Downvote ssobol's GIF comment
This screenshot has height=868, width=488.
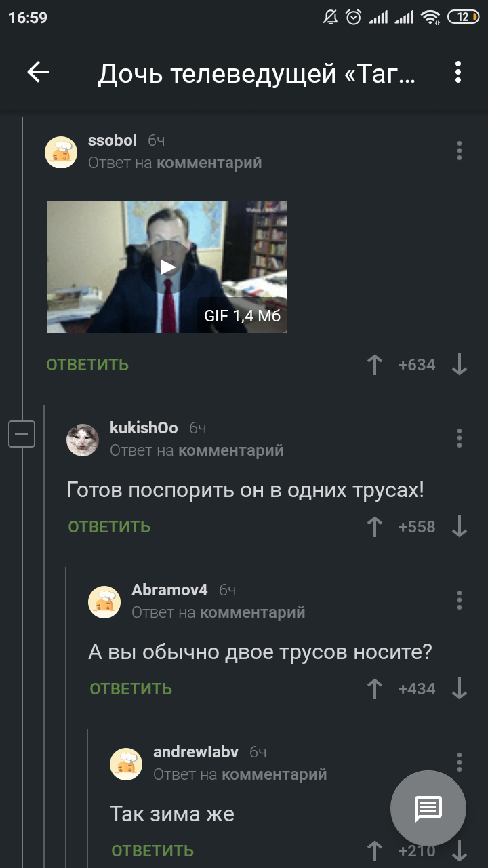460,365
